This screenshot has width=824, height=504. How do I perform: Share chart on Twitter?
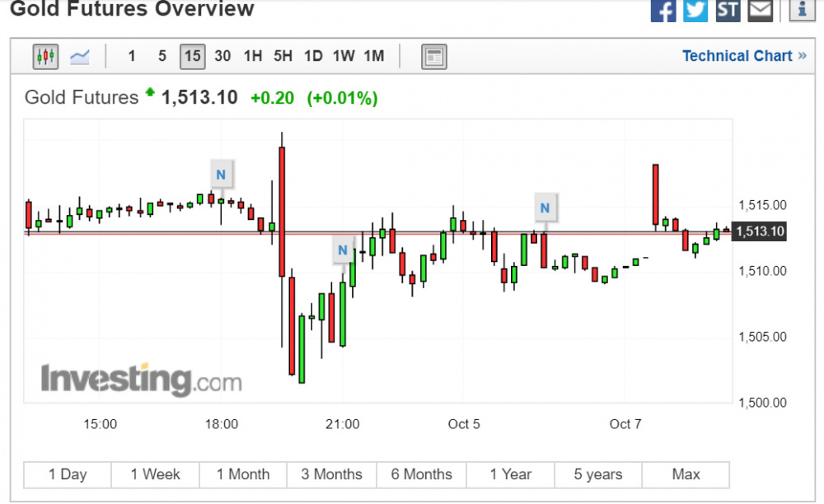click(695, 9)
